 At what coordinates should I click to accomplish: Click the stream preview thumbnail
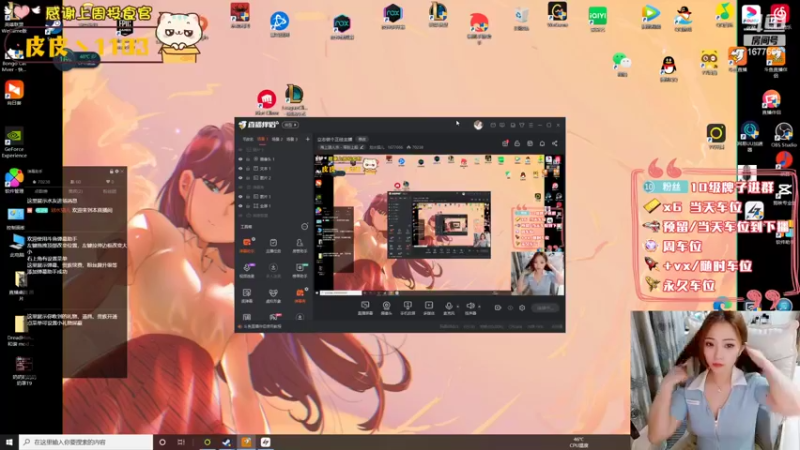439,224
